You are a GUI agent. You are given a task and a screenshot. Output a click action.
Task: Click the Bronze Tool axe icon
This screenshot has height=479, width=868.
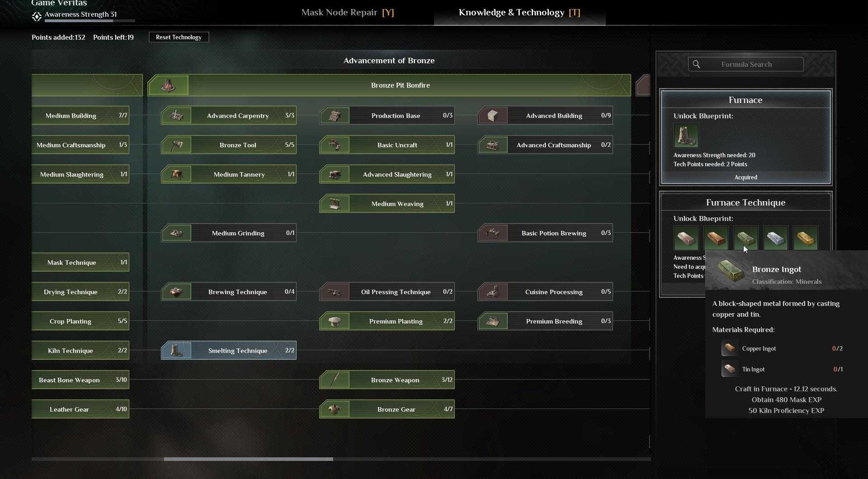tap(176, 145)
